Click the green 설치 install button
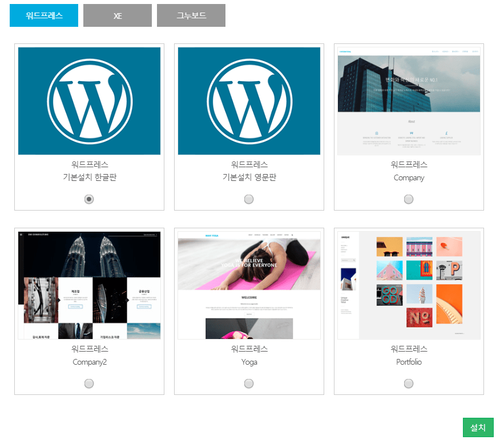This screenshot has height=448, width=504. (x=478, y=427)
